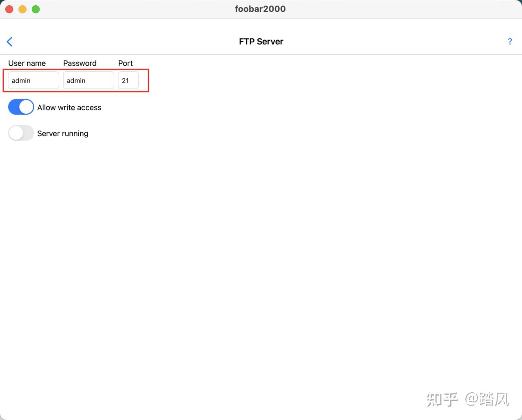Click the admin username text box
This screenshot has width=522, height=420.
click(x=33, y=80)
